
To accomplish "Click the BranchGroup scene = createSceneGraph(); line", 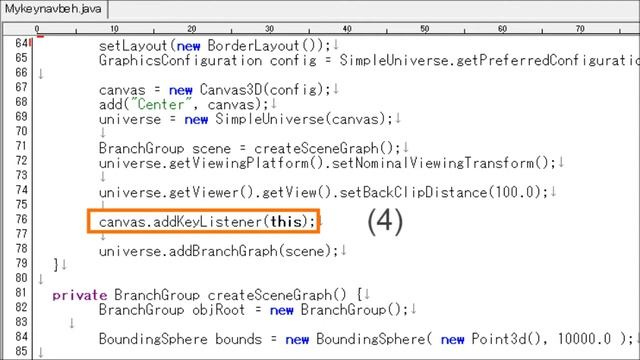I will (250, 149).
